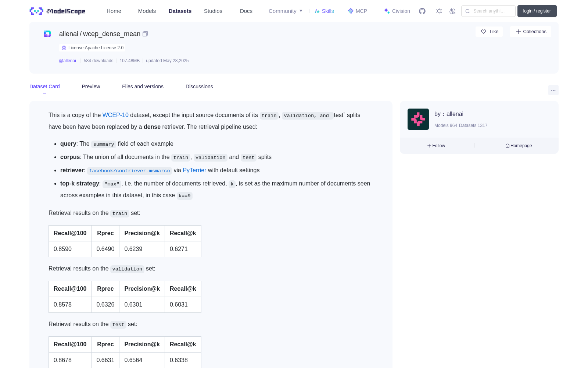
Task: Click 'updated May 28,2025' text
Action: (167, 61)
